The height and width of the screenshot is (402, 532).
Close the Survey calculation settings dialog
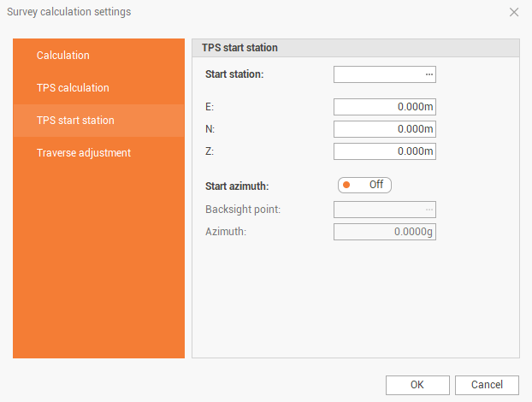[513, 12]
